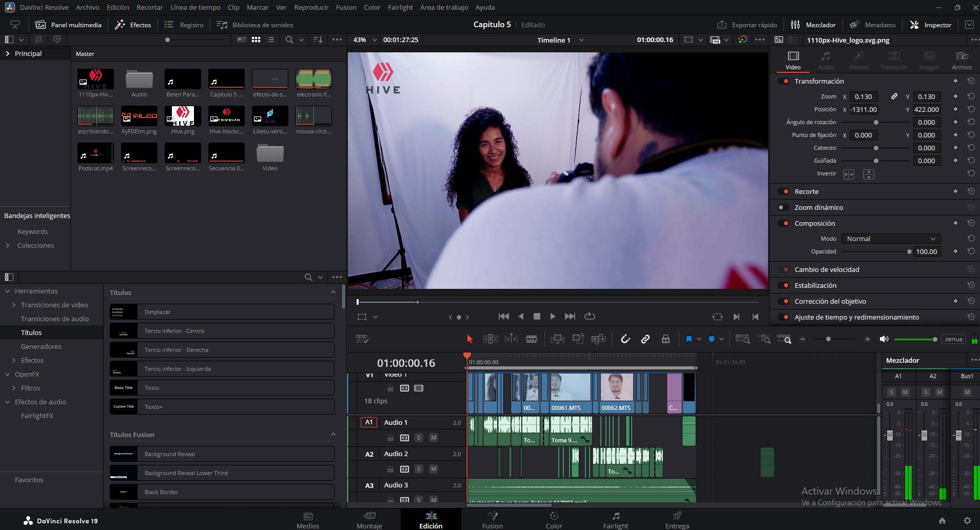Click the detail zoom icon
980x530 pixels.
pyautogui.click(x=763, y=339)
